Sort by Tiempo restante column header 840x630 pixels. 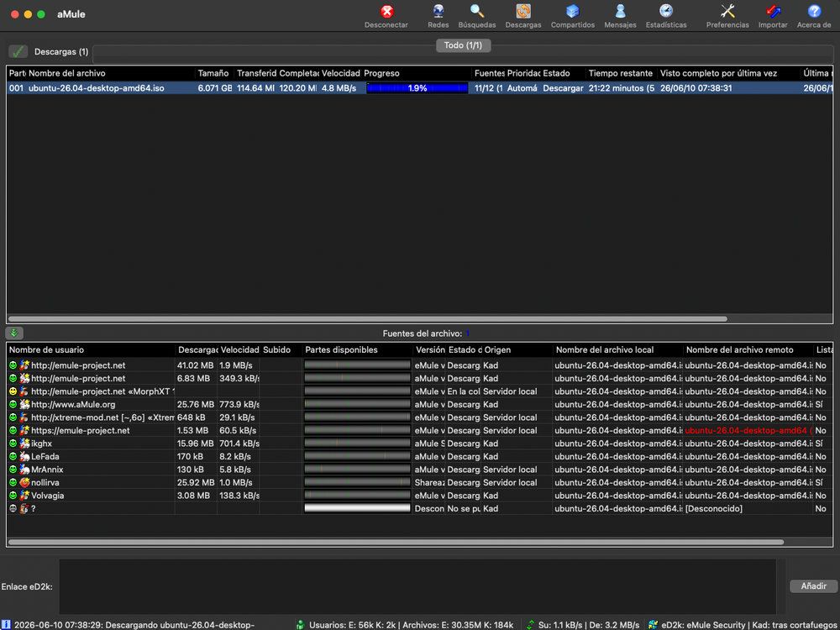click(621, 73)
